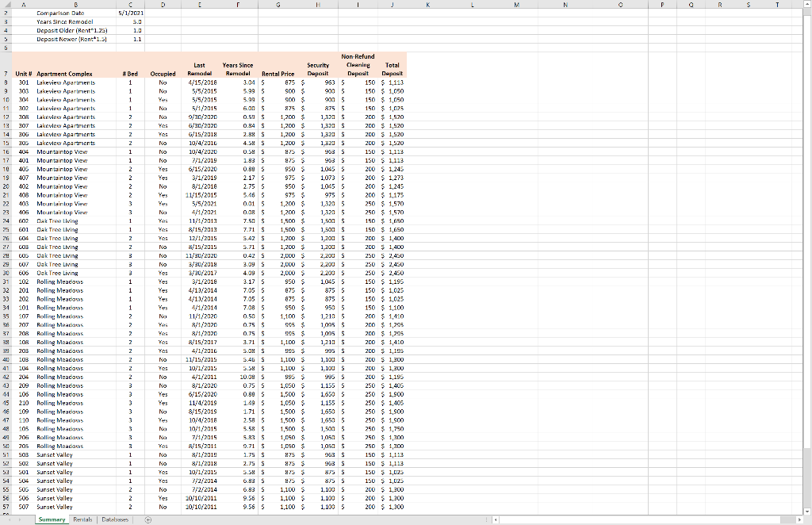Viewport: 812px width, 525px height.
Task: Click the 'Occupied' heading cell
Action: tap(163, 65)
